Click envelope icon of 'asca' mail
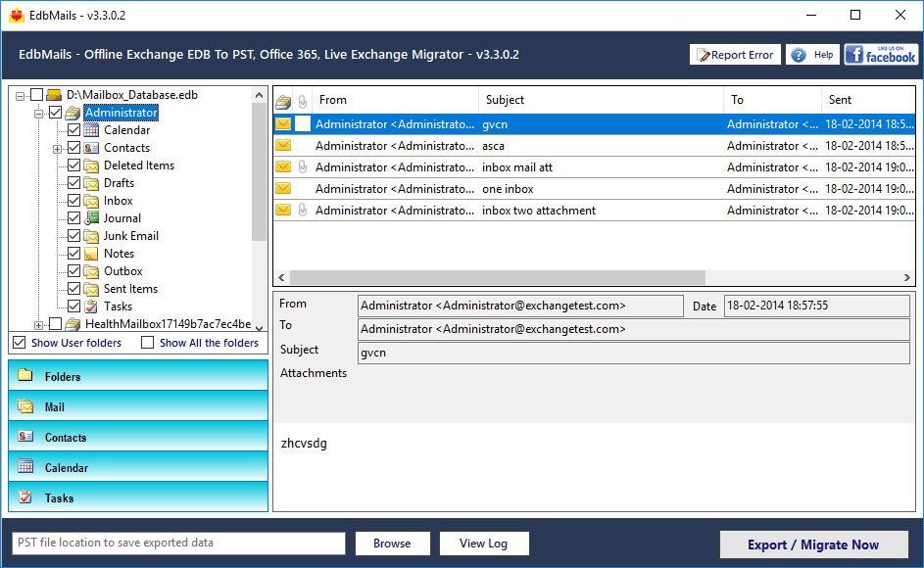Image resolution: width=924 pixels, height=568 pixels. (283, 145)
